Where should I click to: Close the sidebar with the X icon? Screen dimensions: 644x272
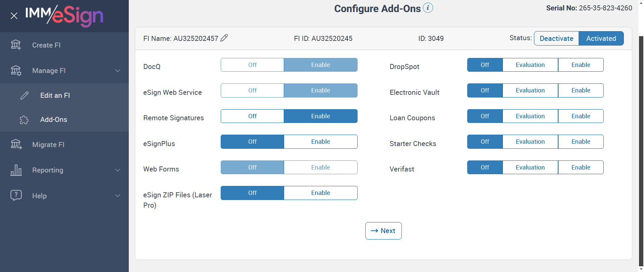coord(14,16)
